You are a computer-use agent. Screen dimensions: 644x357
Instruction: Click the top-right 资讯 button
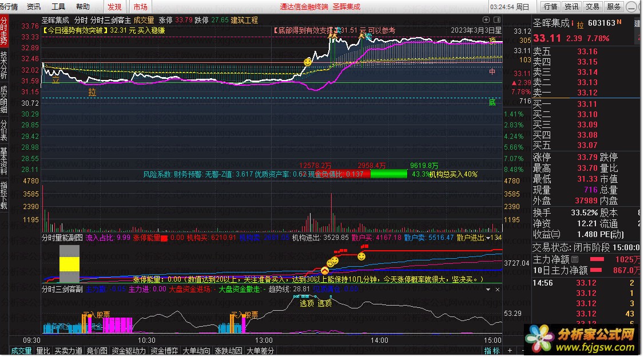click(571, 6)
